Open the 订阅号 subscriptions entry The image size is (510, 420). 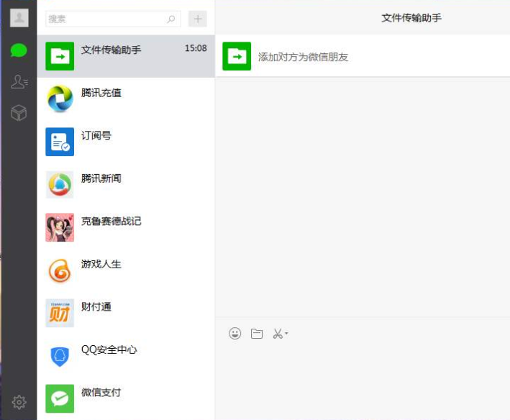126,142
